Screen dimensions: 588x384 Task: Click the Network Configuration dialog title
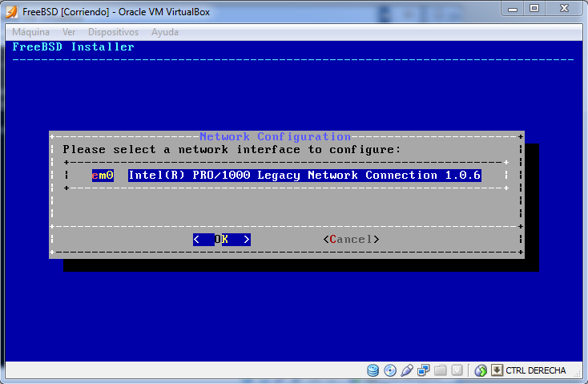pyautogui.click(x=276, y=136)
